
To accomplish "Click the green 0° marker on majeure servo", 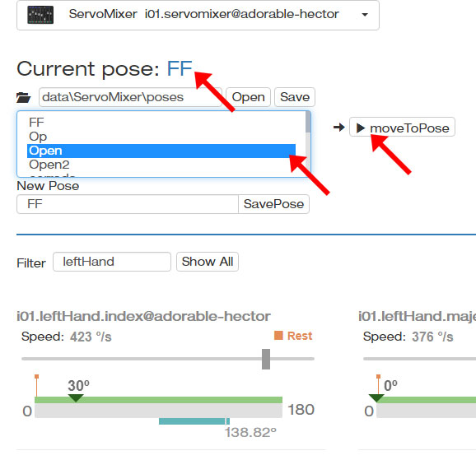I will 376,397.
